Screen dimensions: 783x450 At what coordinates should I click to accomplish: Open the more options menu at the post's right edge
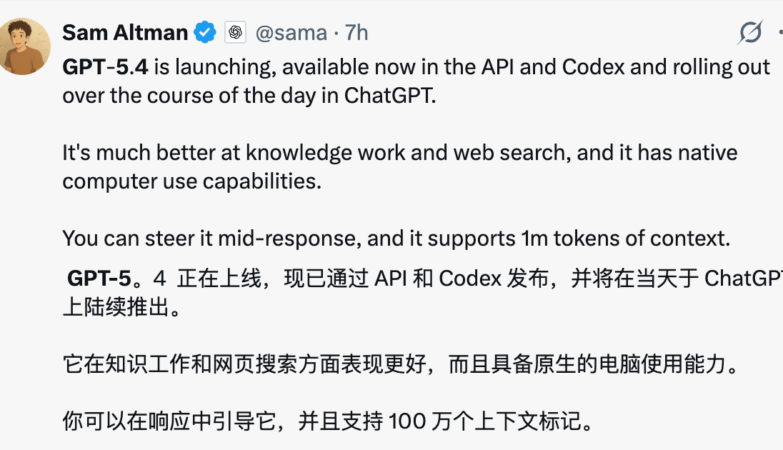[778, 33]
